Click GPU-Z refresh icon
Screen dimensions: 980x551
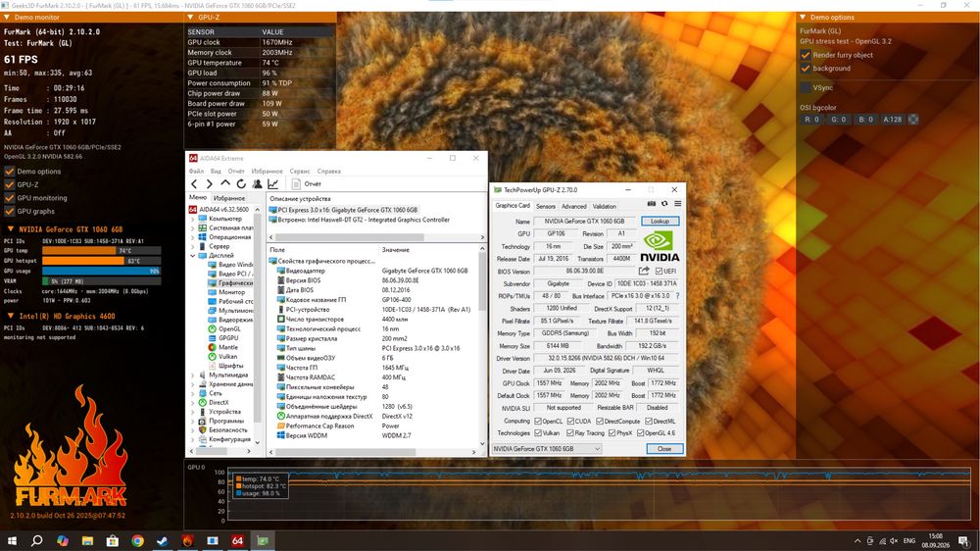664,204
